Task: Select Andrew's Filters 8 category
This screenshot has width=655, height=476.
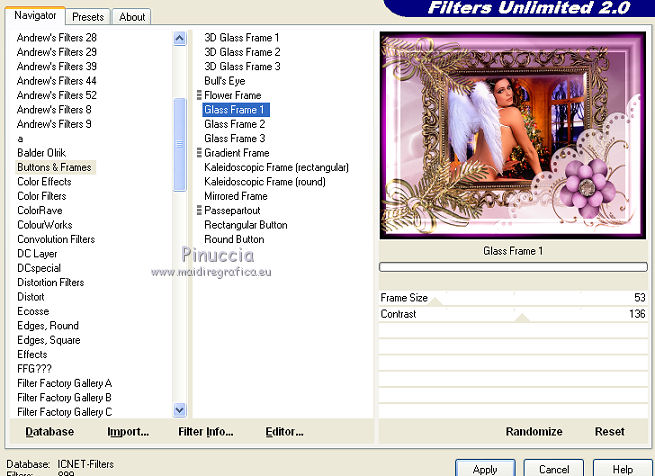Action: 54,109
